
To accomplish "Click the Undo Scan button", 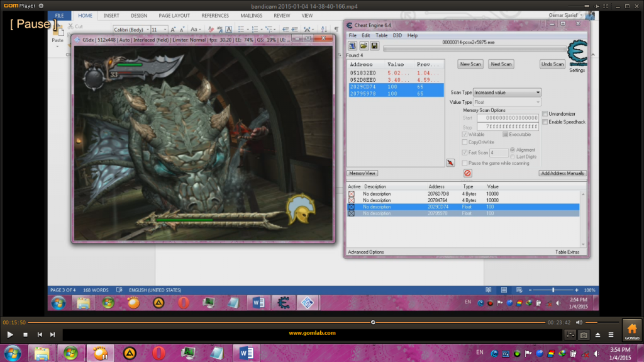I will [x=552, y=64].
